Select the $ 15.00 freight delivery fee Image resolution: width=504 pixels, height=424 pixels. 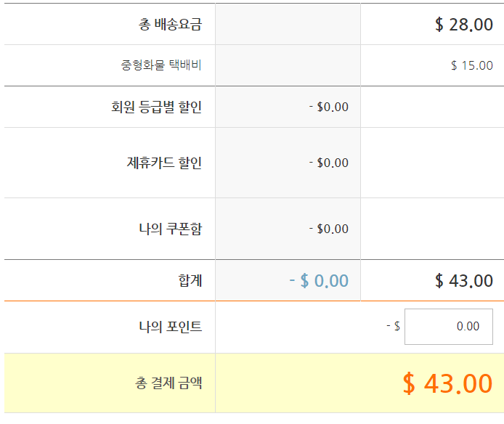[471, 65]
